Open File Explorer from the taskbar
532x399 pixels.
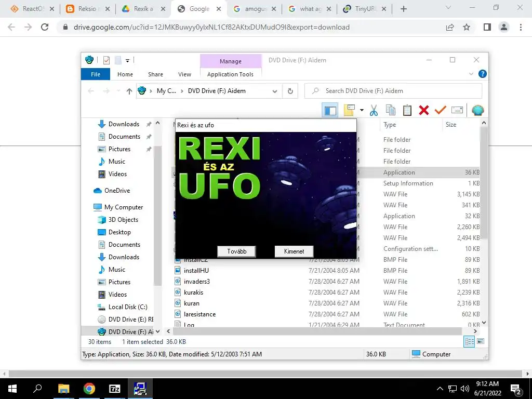(x=63, y=389)
